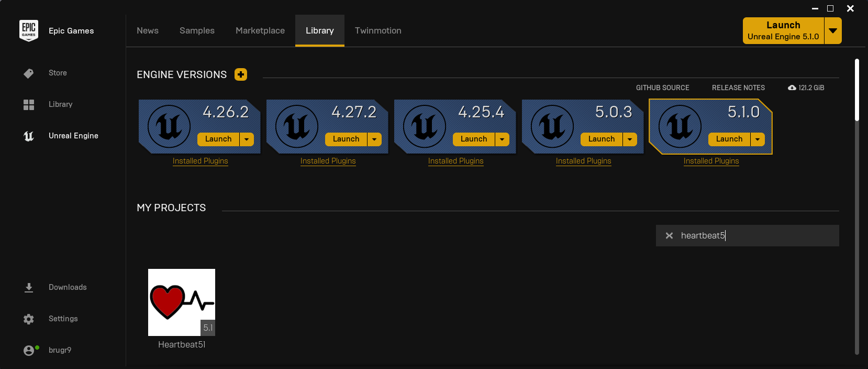
Task: Open the Downloads arrow icon
Action: point(29,288)
